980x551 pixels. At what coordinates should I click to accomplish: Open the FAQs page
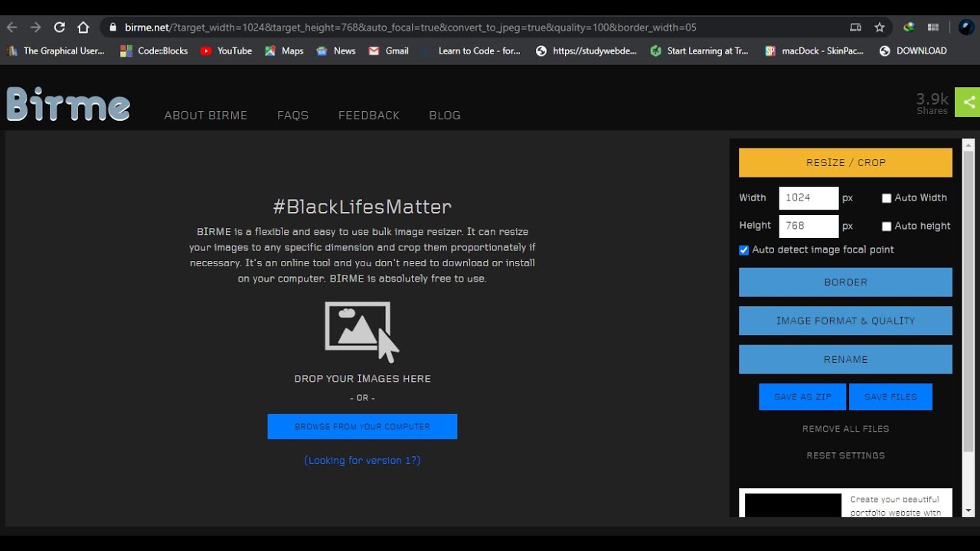point(292,116)
